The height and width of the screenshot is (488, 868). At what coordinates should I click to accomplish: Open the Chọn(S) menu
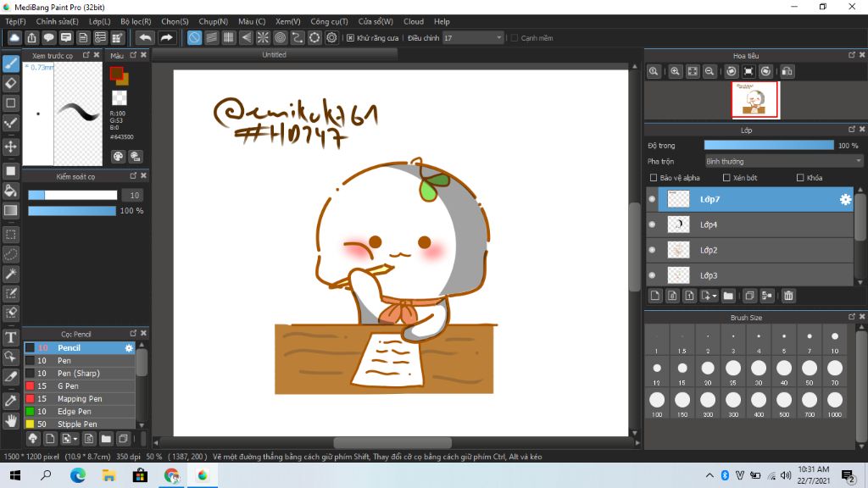pos(175,21)
